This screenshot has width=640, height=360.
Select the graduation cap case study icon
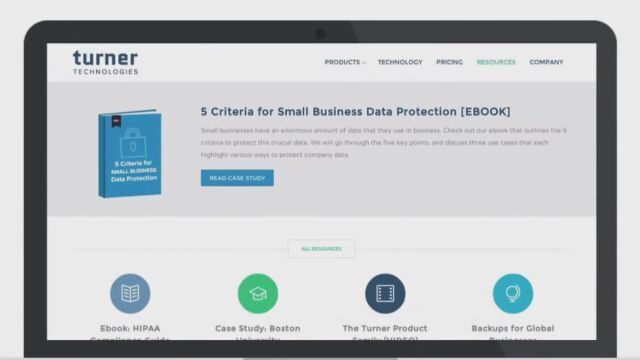click(x=258, y=293)
